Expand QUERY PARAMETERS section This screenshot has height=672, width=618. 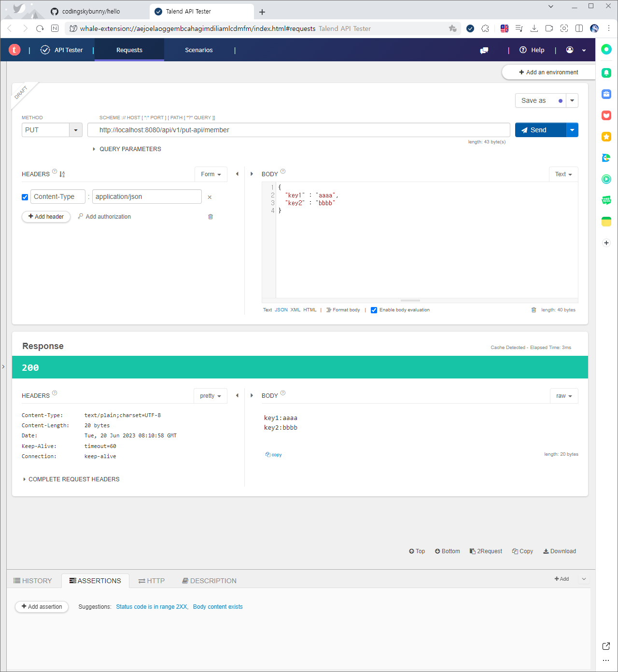(x=127, y=149)
